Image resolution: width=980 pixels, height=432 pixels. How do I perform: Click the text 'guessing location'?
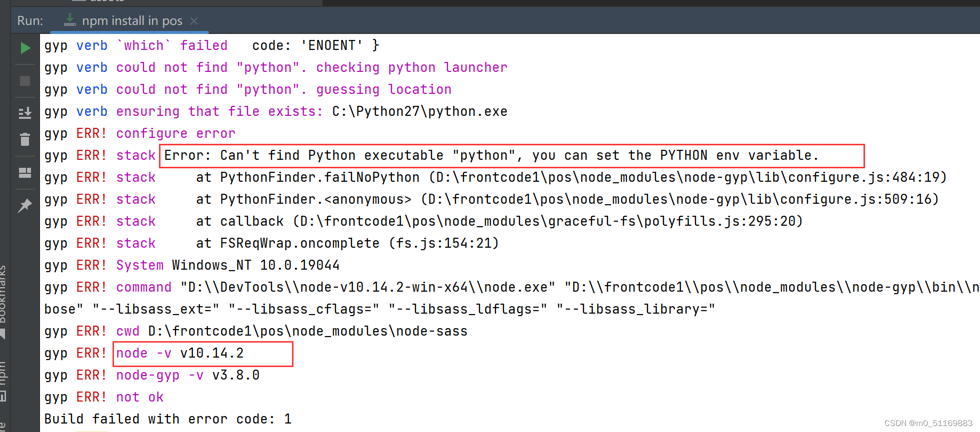383,89
